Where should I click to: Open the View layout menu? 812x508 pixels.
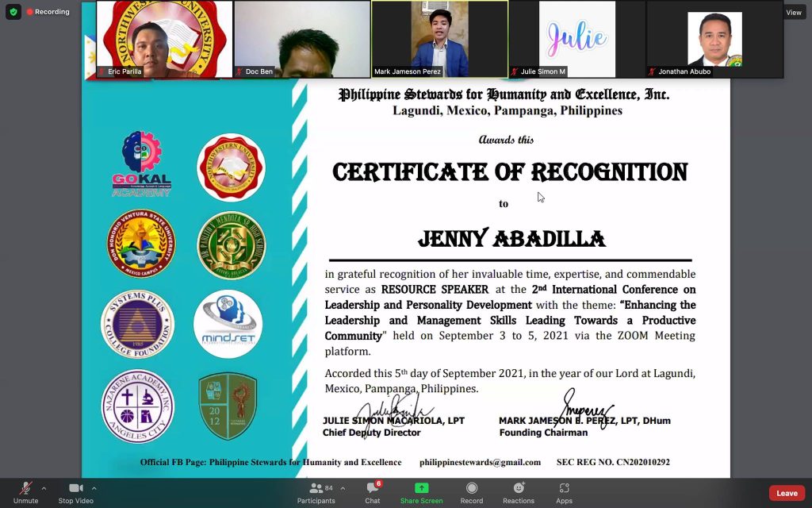(794, 13)
